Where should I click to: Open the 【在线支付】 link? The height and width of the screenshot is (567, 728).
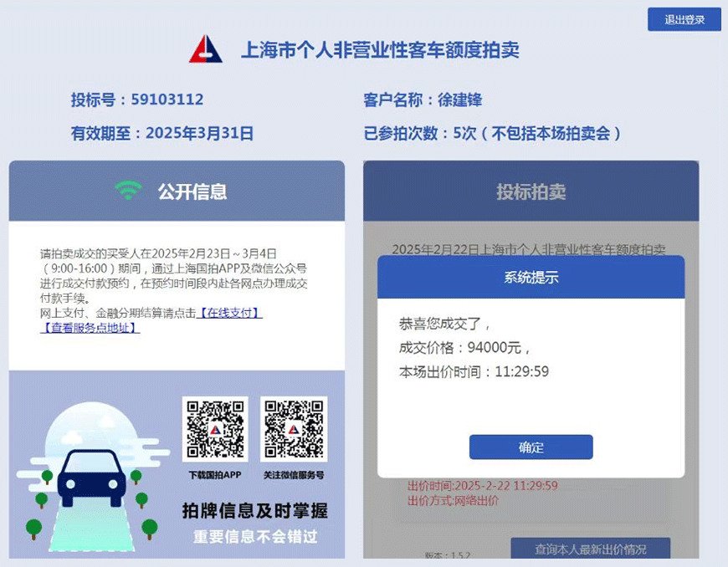pyautogui.click(x=230, y=314)
